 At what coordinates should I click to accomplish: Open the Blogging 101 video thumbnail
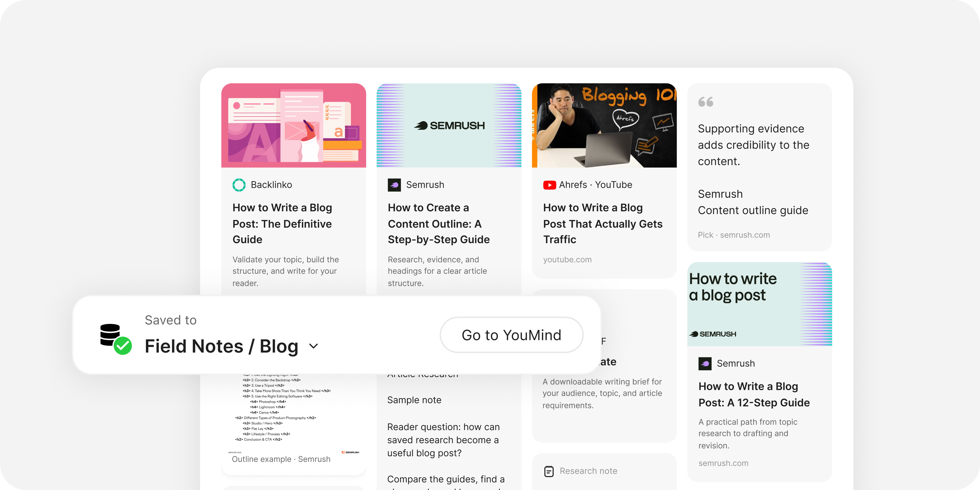point(604,125)
